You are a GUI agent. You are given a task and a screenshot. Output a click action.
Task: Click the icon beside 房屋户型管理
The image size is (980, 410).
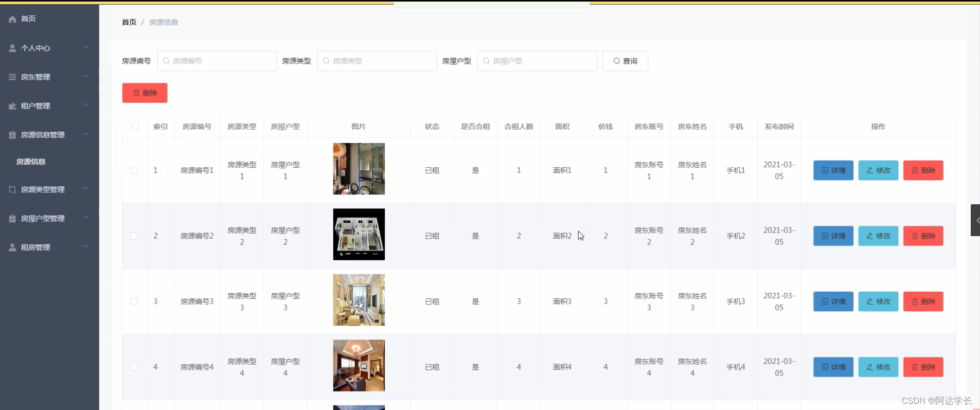coord(12,218)
